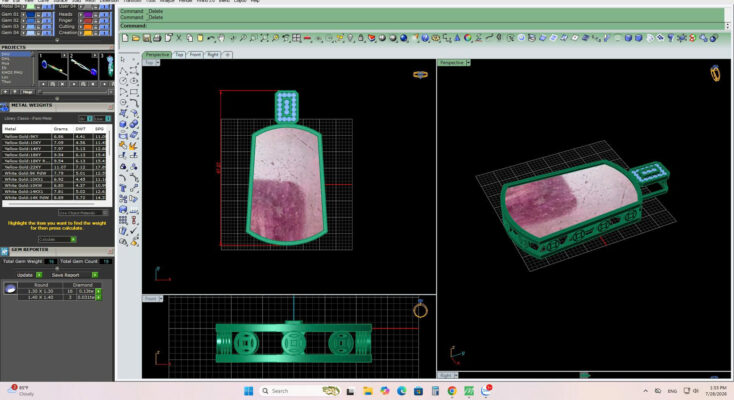
Task: Toggle green box next to Update
Action: pos(39,275)
